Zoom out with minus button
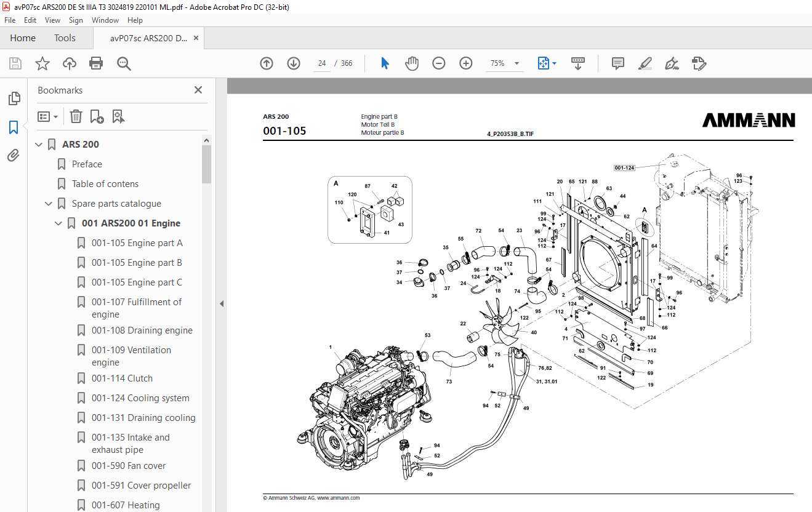812x512 pixels. 439,63
